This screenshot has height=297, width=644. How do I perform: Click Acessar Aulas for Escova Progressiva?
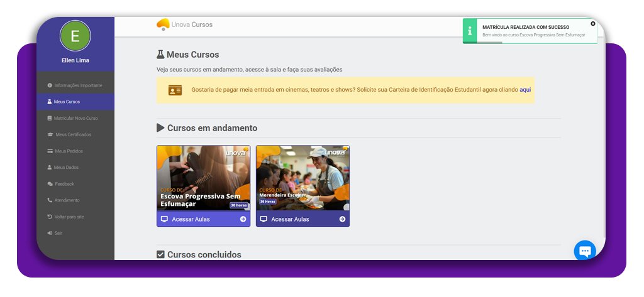tap(191, 219)
